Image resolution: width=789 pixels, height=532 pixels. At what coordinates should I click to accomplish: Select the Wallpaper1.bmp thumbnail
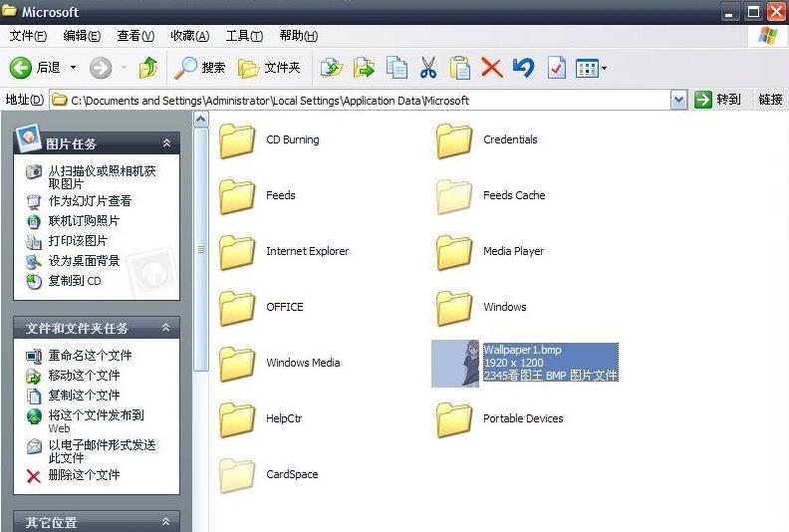(x=455, y=364)
